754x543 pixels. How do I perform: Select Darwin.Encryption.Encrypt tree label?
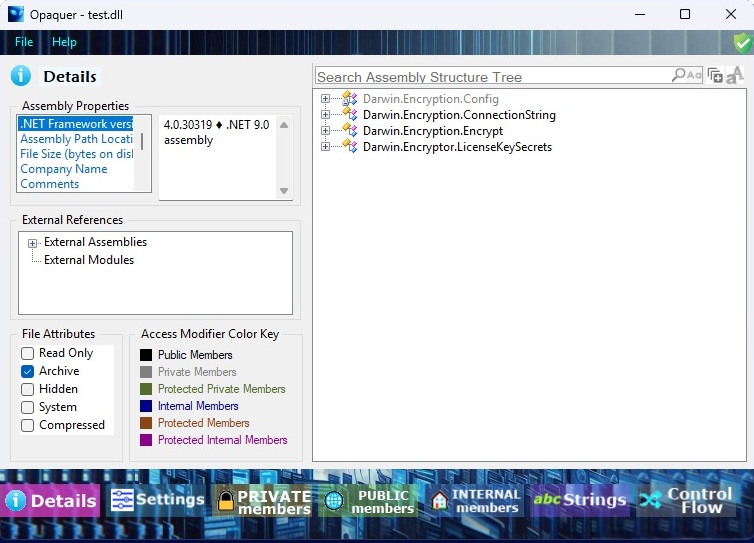point(433,131)
